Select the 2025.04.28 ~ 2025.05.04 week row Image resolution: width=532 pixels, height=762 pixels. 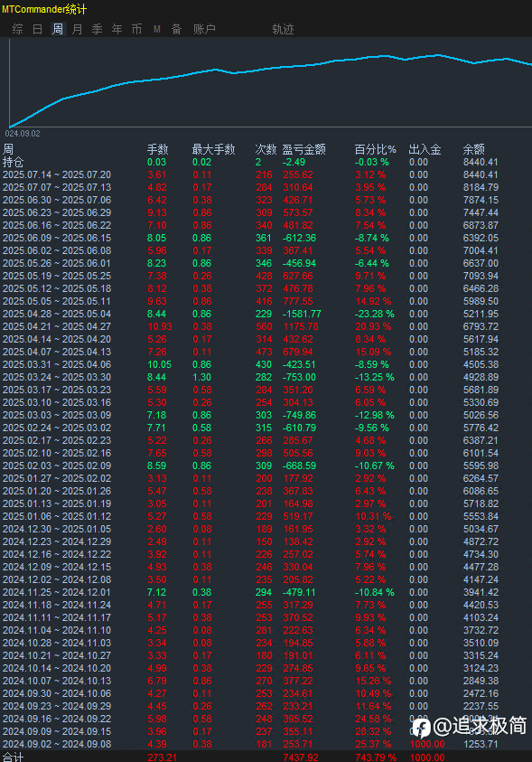coord(266,314)
